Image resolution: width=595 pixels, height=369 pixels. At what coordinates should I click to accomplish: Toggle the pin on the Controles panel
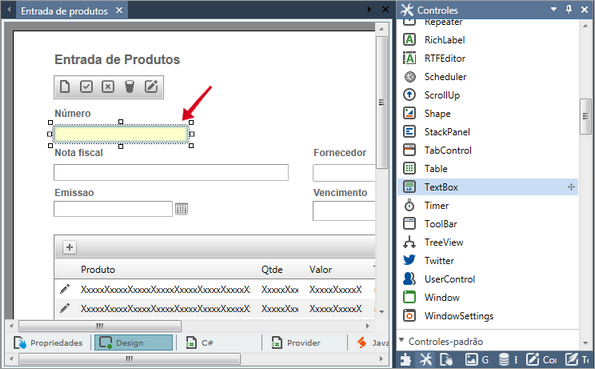click(x=568, y=9)
